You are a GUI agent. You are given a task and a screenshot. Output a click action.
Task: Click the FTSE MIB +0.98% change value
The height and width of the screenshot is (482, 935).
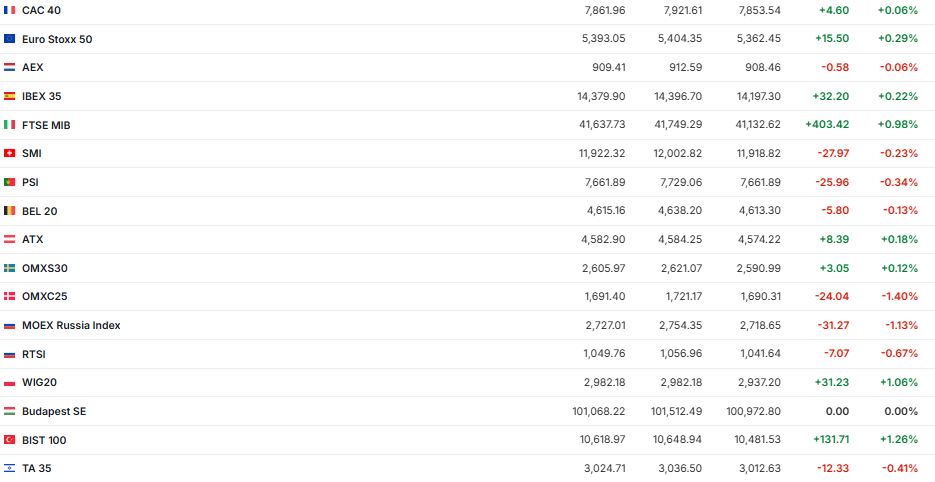pos(897,125)
